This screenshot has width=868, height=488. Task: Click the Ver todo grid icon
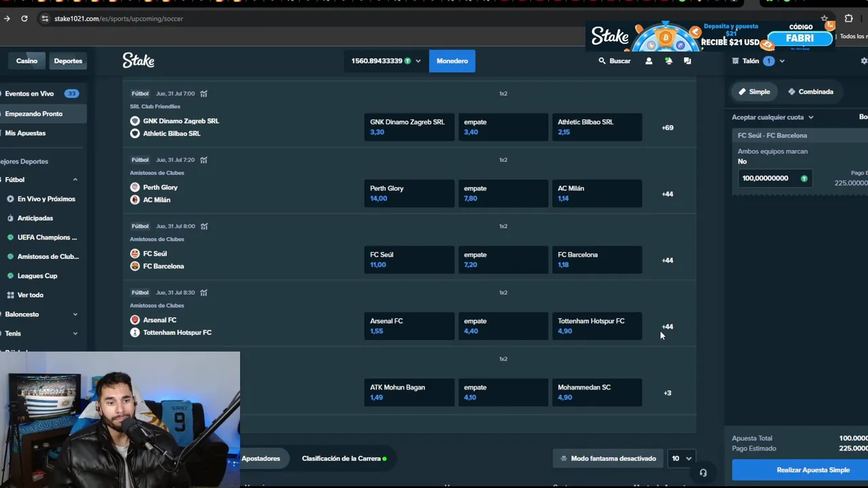coord(10,295)
